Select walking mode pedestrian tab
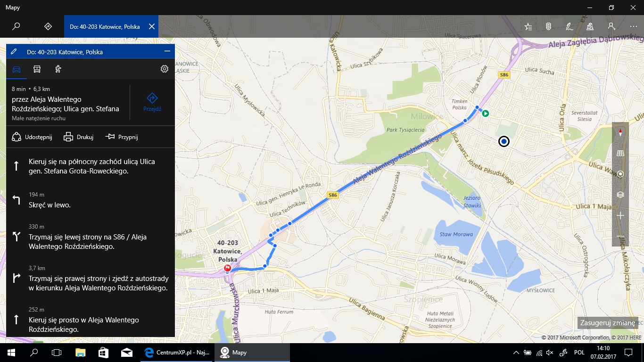644x362 pixels. pyautogui.click(x=58, y=69)
